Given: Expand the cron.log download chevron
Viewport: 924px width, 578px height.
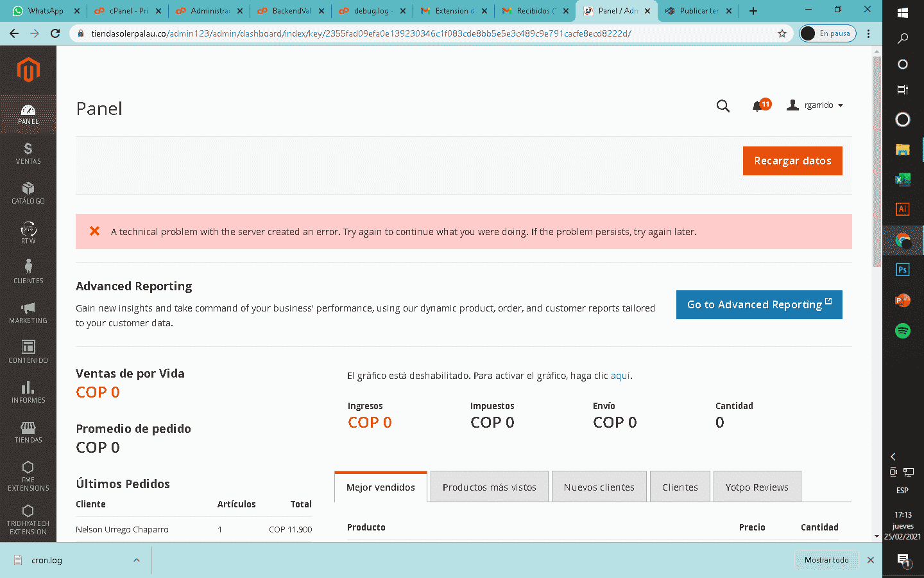Looking at the screenshot, I should point(136,560).
